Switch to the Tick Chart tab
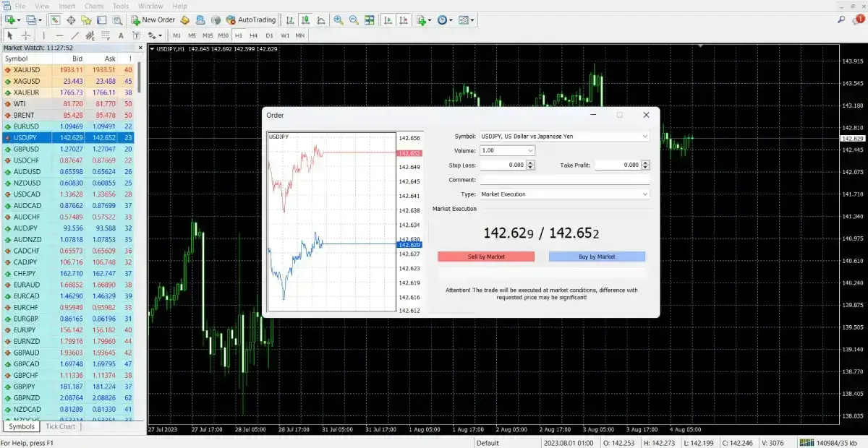Viewport: 868px width, 448px height. tap(61, 426)
